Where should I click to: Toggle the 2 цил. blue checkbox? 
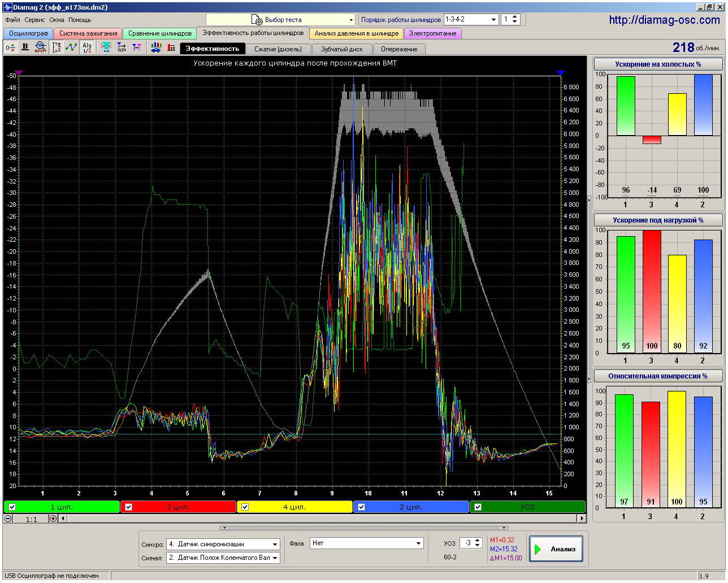(x=362, y=507)
